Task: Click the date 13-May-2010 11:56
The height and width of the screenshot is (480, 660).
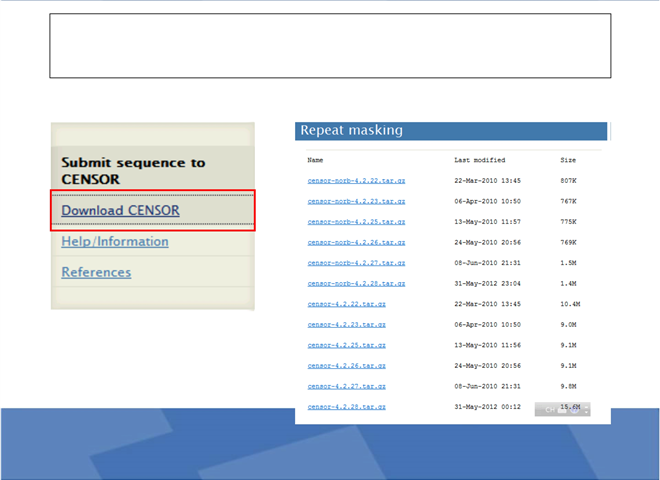Action: pos(487,345)
